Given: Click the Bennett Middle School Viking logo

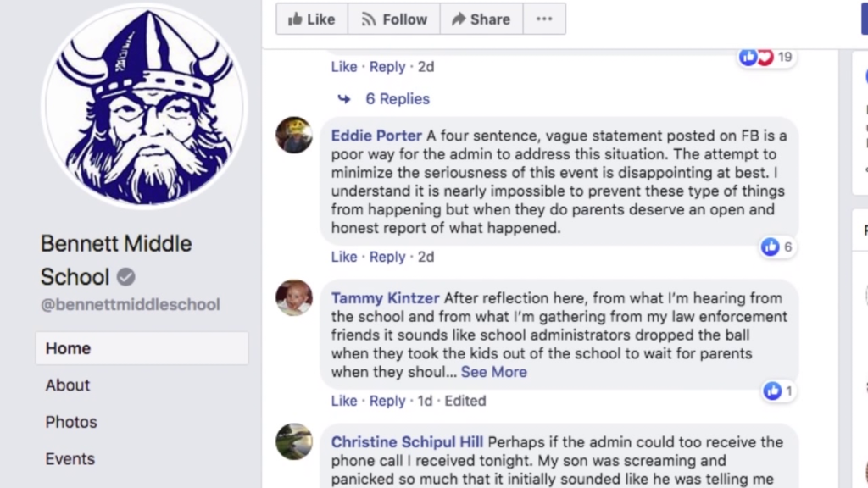Looking at the screenshot, I should pos(144,106).
